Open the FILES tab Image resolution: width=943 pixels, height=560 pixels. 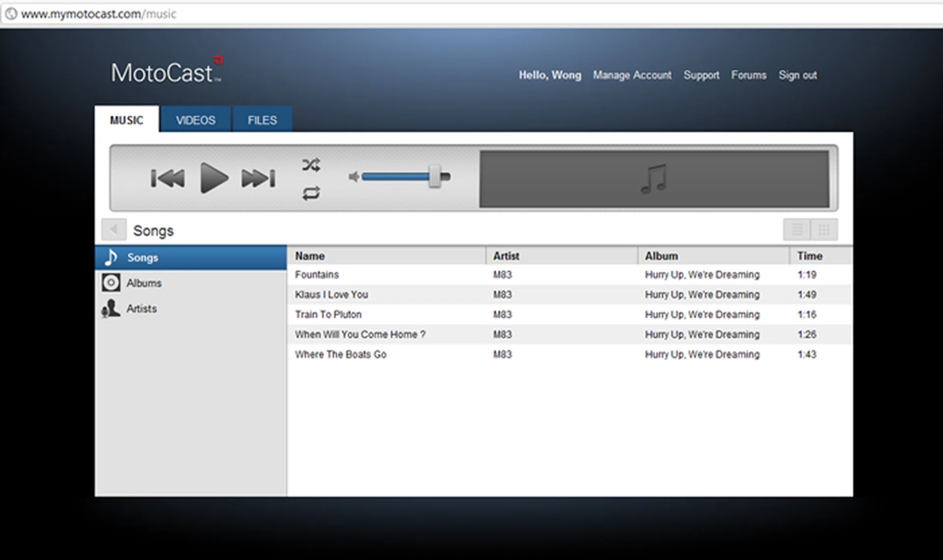[x=262, y=119]
